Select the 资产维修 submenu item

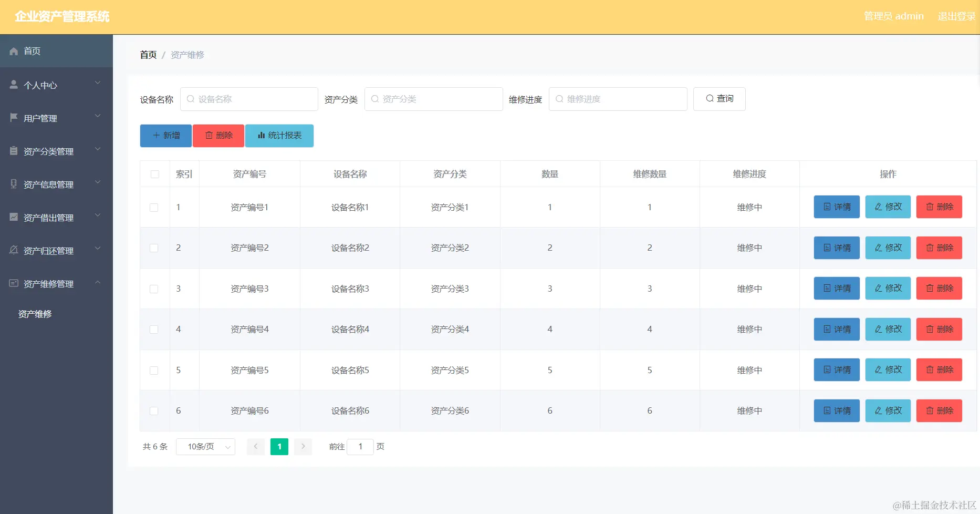35,314
